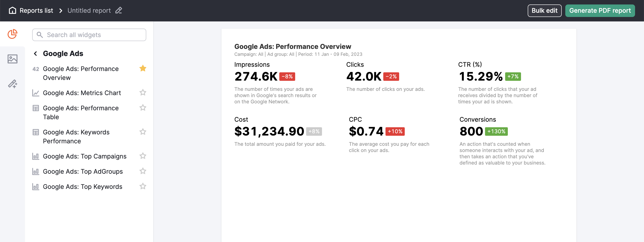Click the table icon of Performance Table

(36, 108)
